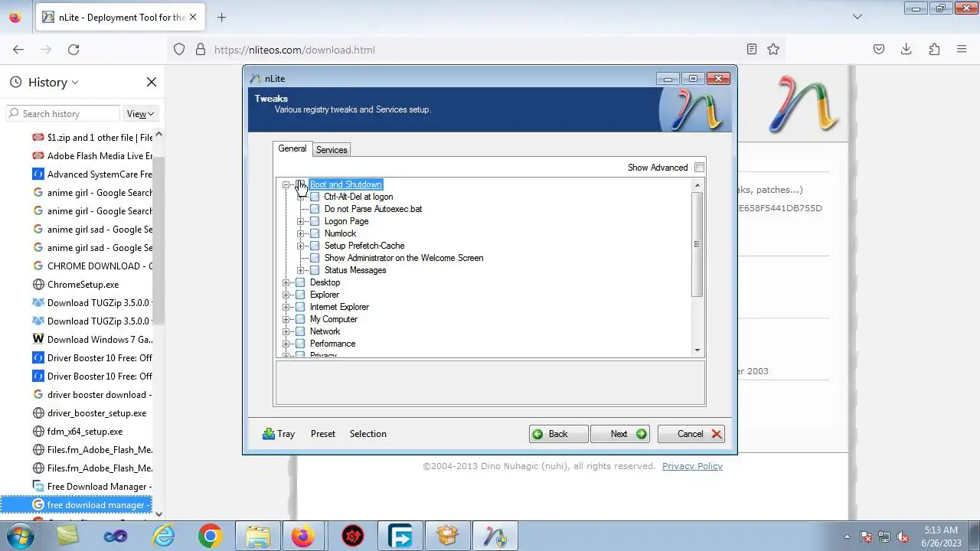980x551 pixels.
Task: Open 'Adobe Flash Media Live' history entry
Action: point(92,156)
